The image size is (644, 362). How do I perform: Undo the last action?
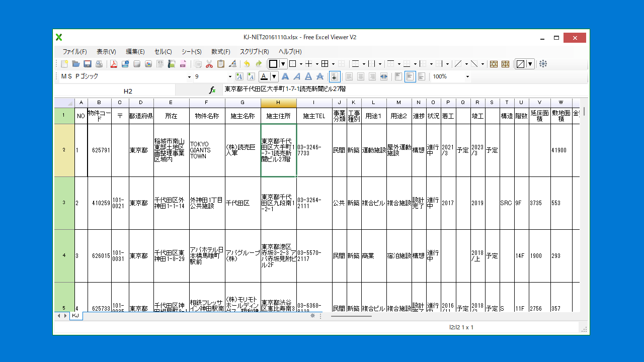[x=247, y=64]
